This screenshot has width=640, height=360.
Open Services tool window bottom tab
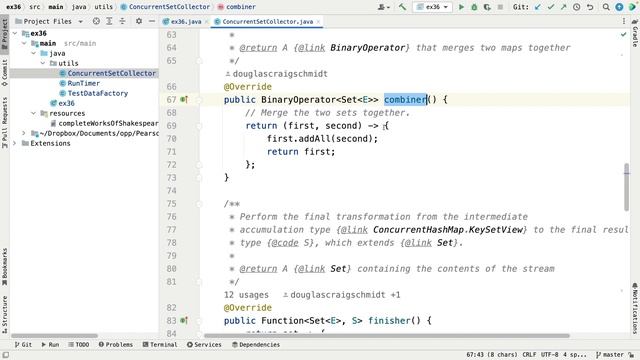pos(204,344)
